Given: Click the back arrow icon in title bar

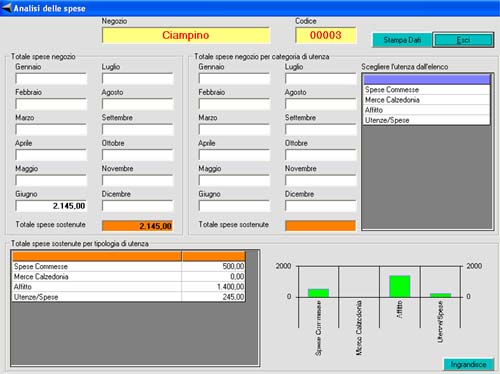Looking at the screenshot, I should coord(6,8).
